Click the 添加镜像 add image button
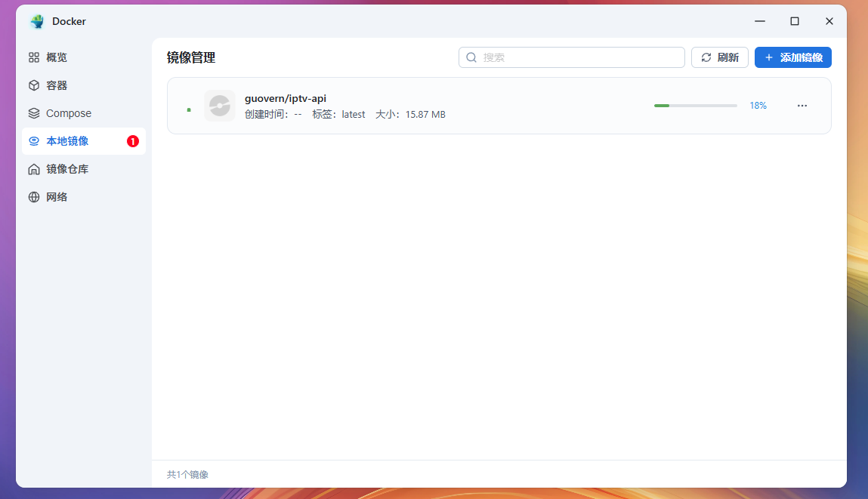The height and width of the screenshot is (499, 868). tap(792, 57)
